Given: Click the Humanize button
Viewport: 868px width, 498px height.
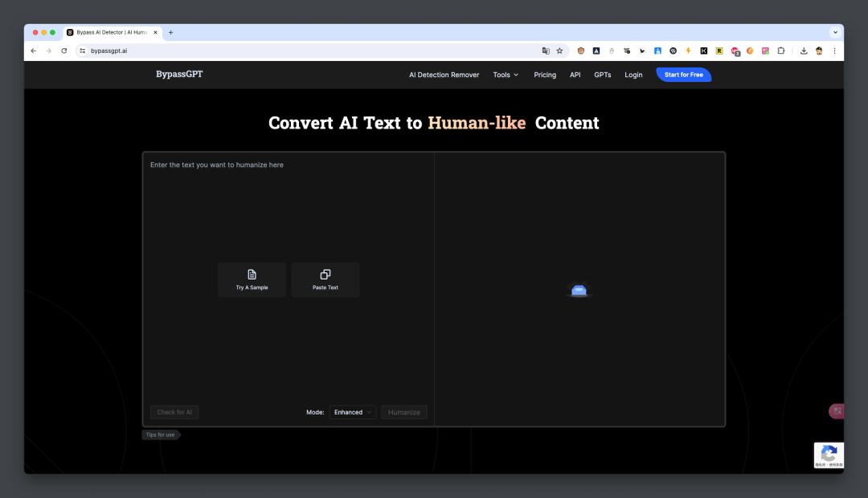Looking at the screenshot, I should (404, 412).
